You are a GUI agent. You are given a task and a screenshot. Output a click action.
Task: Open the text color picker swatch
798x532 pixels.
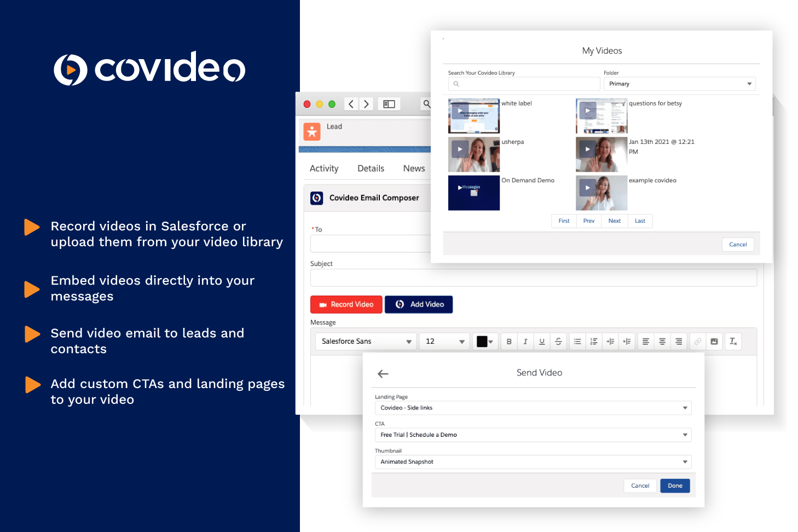(x=484, y=342)
